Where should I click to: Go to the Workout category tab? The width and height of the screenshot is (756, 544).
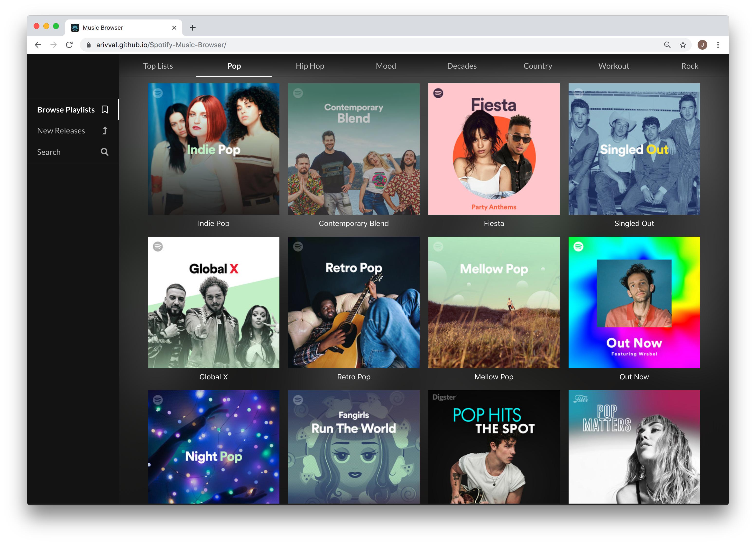point(613,66)
